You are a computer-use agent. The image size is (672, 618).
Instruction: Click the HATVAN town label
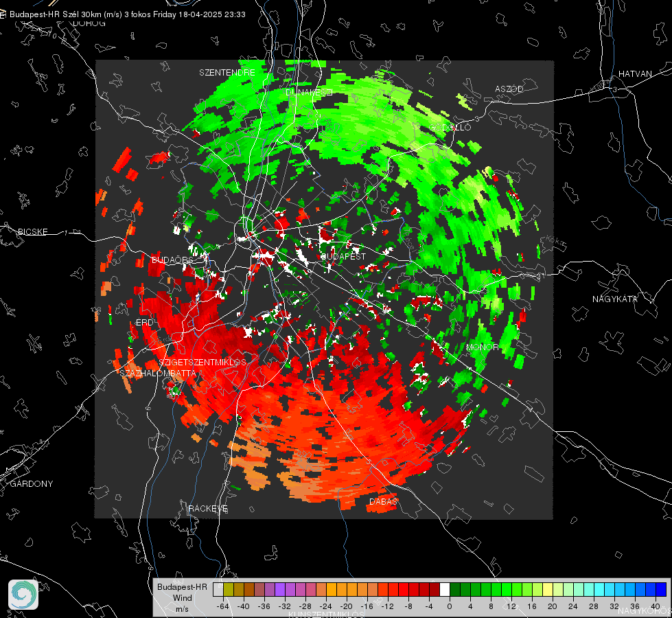635,73
